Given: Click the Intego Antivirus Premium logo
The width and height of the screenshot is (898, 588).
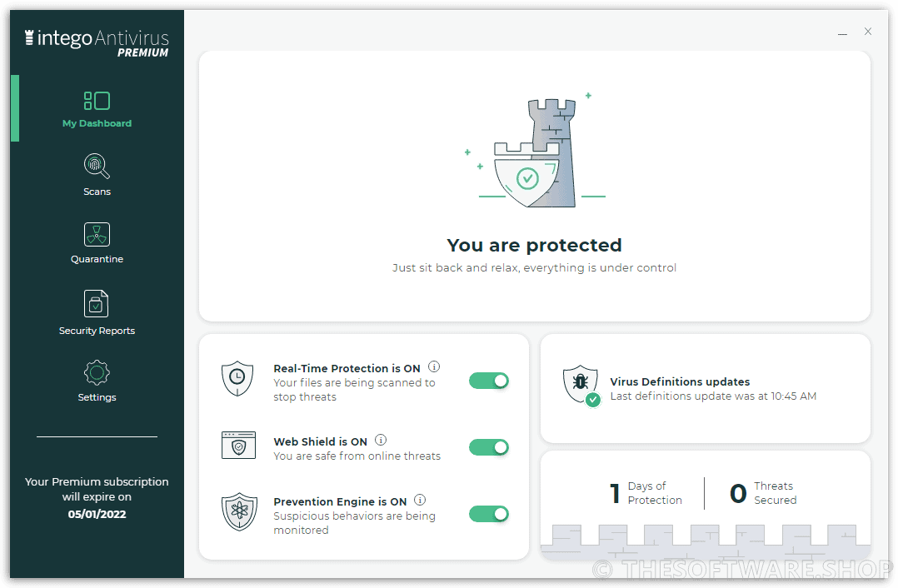Looking at the screenshot, I should click(97, 43).
